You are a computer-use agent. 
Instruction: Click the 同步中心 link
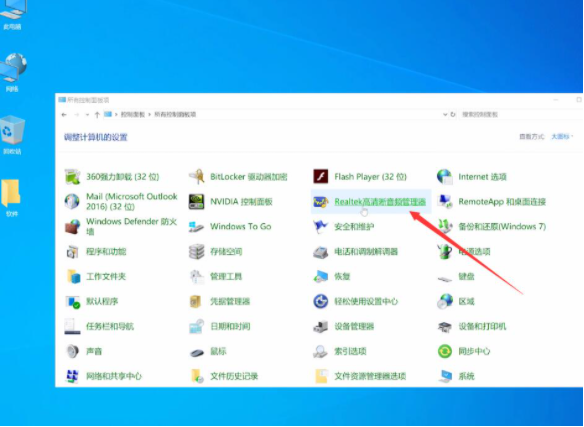pos(474,351)
